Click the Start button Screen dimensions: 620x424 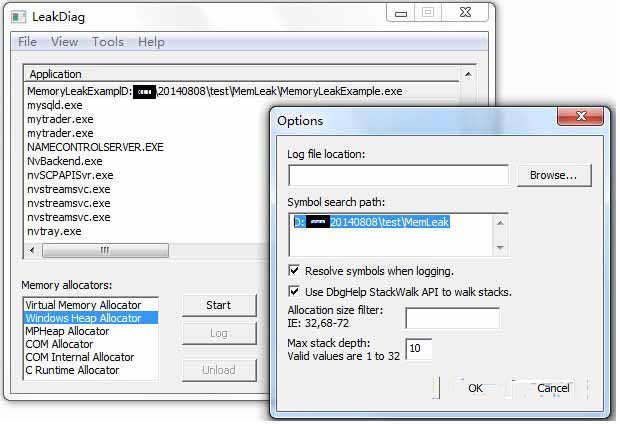click(219, 305)
